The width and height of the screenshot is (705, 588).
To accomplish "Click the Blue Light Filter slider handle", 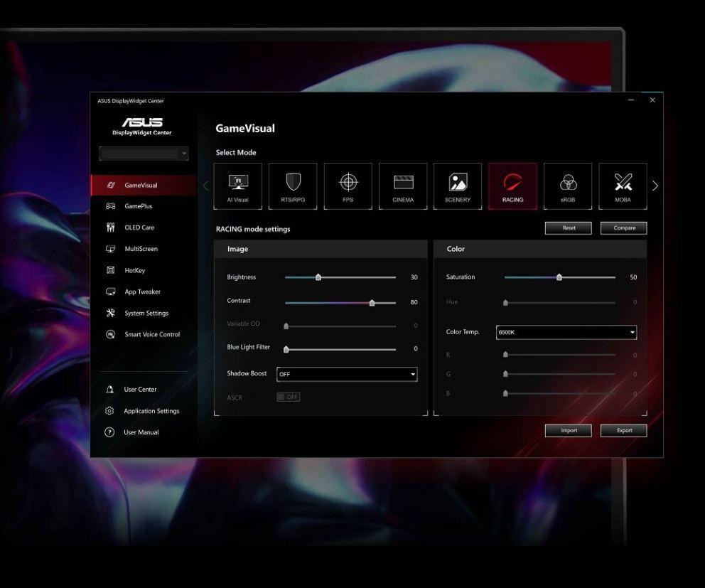I will pos(286,349).
